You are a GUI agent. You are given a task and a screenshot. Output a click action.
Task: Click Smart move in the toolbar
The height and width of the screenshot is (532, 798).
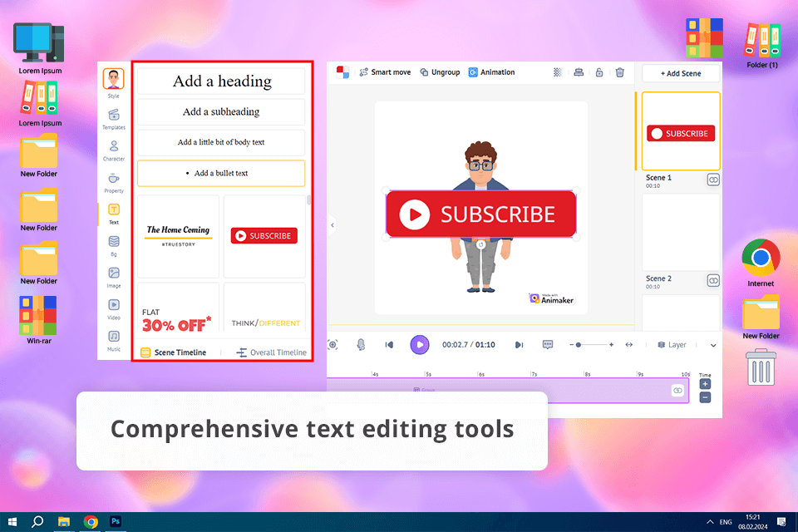385,72
